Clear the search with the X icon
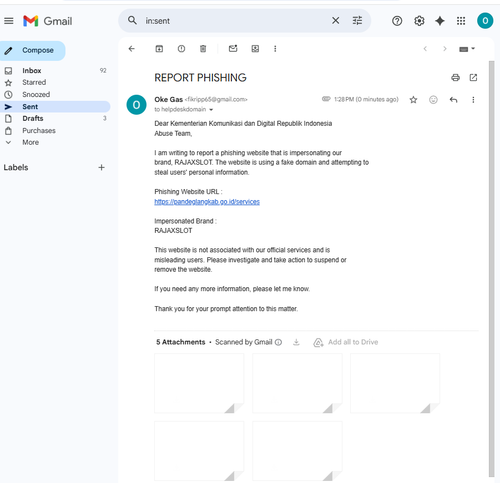This screenshot has width=500, height=483. click(x=336, y=21)
